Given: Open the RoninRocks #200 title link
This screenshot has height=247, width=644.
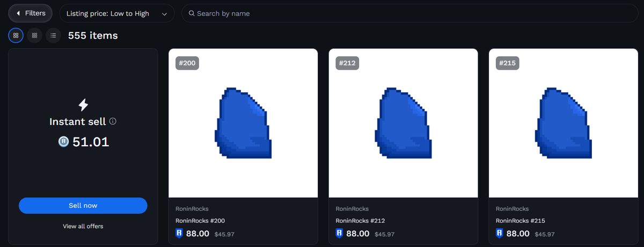Looking at the screenshot, I should pyautogui.click(x=200, y=221).
